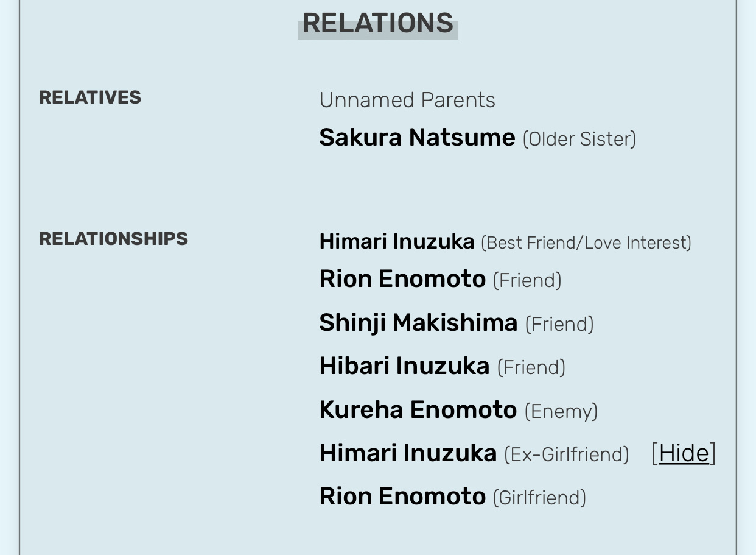Image resolution: width=756 pixels, height=555 pixels.
Task: Select the RELATIVES row label
Action: point(90,97)
